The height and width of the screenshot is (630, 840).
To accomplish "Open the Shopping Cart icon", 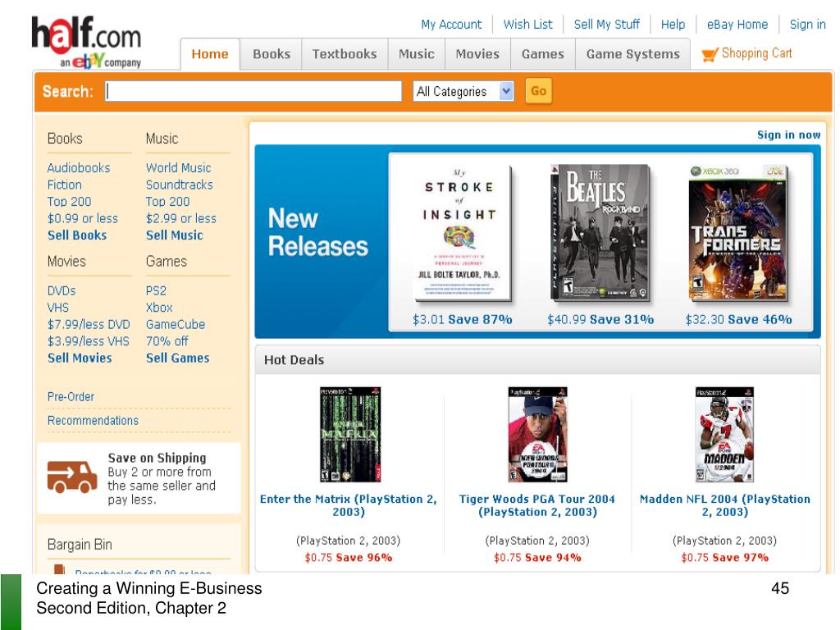I will [x=710, y=54].
